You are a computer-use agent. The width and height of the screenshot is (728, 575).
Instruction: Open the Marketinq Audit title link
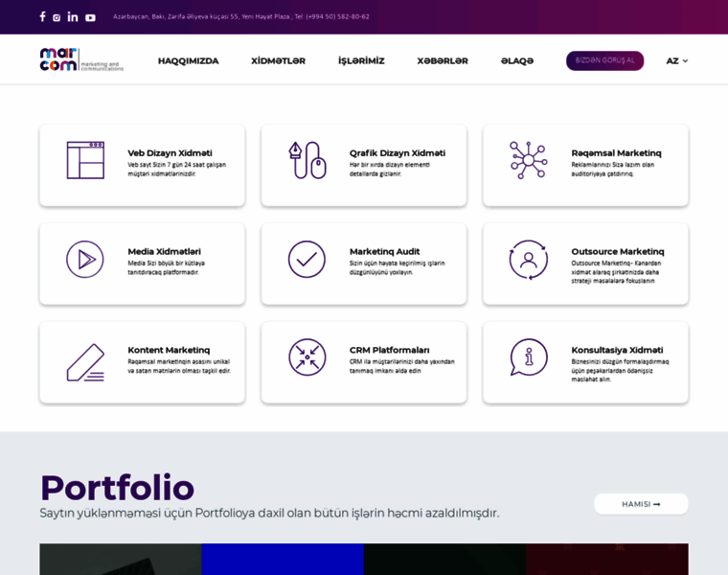[x=384, y=251]
